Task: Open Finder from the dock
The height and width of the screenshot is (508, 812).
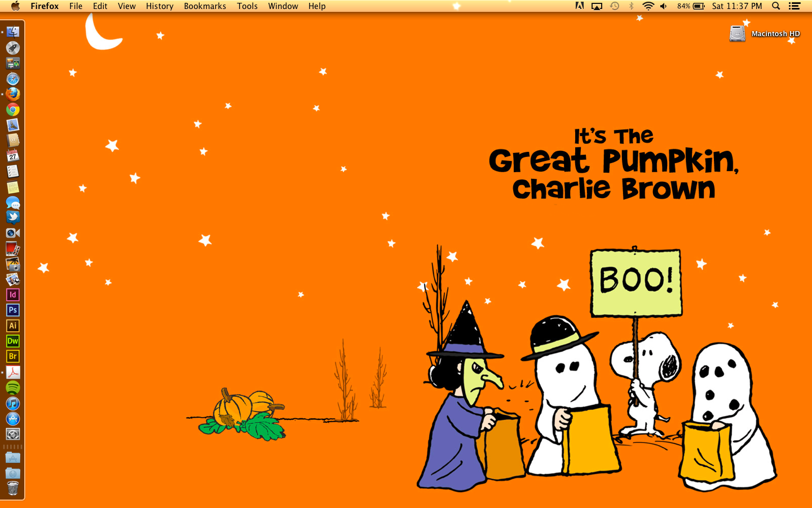Action: click(x=13, y=32)
